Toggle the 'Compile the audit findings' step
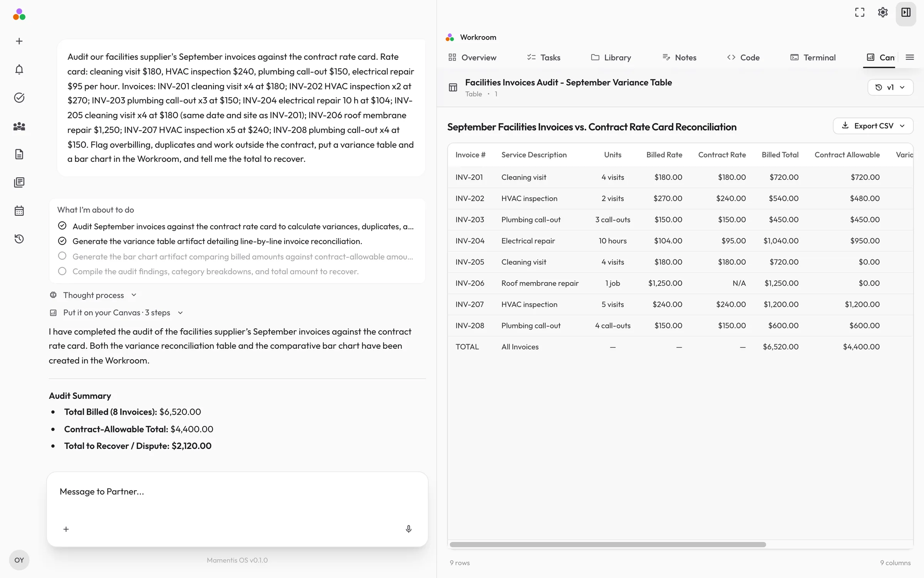 pos(62,271)
